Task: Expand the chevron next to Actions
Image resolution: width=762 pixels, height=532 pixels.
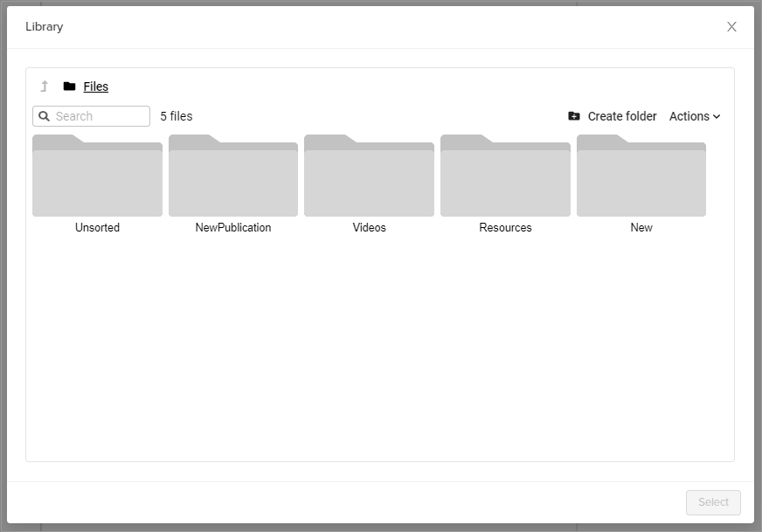Action: pyautogui.click(x=717, y=116)
